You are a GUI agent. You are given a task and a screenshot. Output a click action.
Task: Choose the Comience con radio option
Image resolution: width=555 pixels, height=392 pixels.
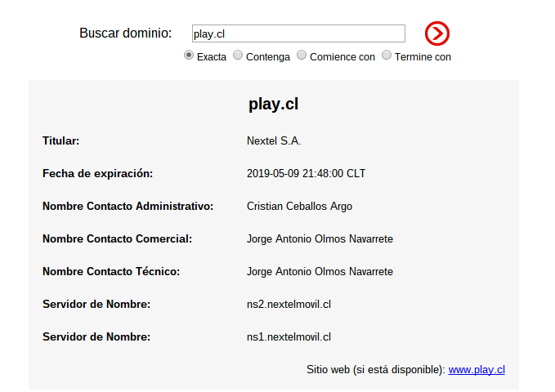[302, 56]
